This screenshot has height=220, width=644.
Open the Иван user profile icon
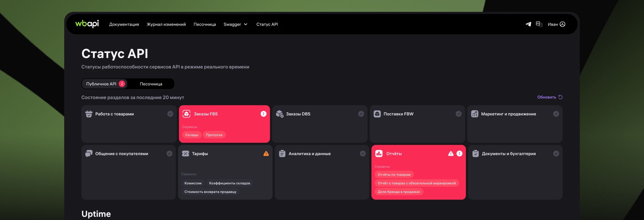coord(562,24)
